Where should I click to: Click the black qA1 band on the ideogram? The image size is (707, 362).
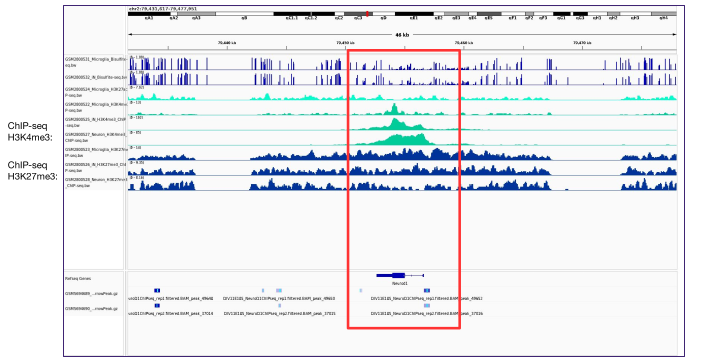(149, 14)
